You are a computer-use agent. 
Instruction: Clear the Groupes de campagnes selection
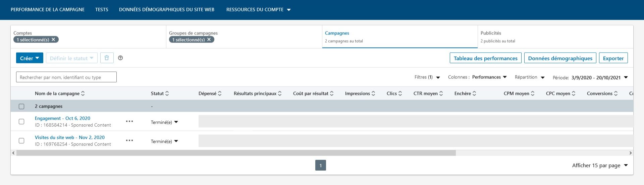pos(209,40)
